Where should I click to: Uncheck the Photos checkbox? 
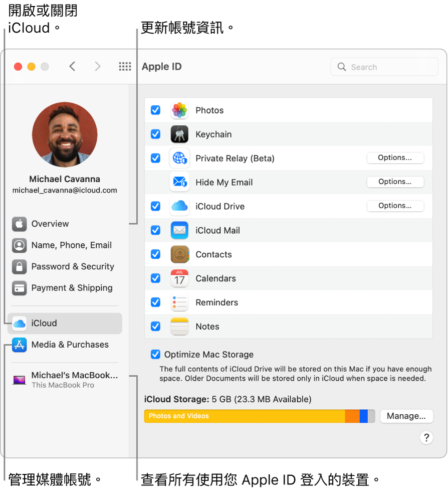[155, 110]
